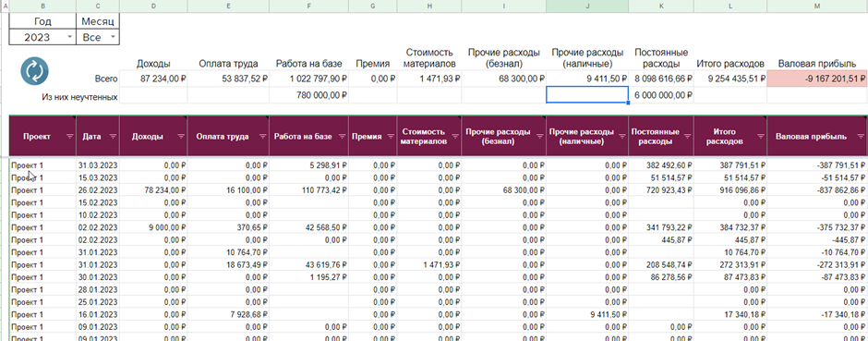Select total Постоянные расходы 8 098 616,66 ₽
Viewport: 868px width, 341px height.
[661, 79]
